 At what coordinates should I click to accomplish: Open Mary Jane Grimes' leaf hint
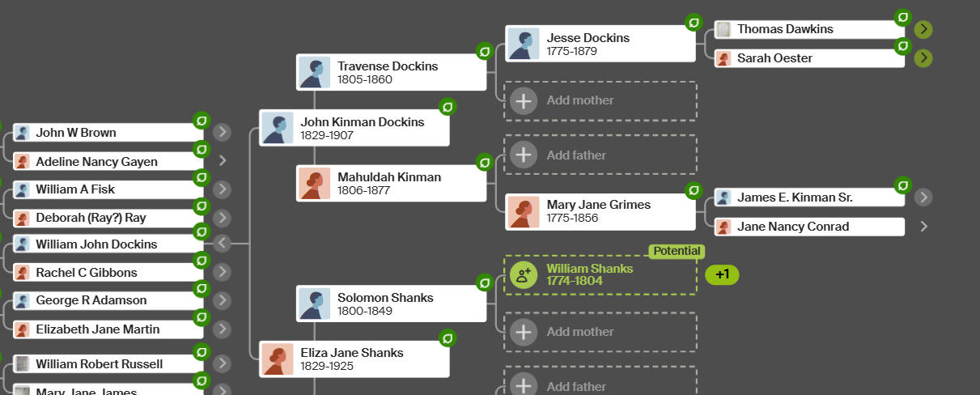(x=694, y=191)
